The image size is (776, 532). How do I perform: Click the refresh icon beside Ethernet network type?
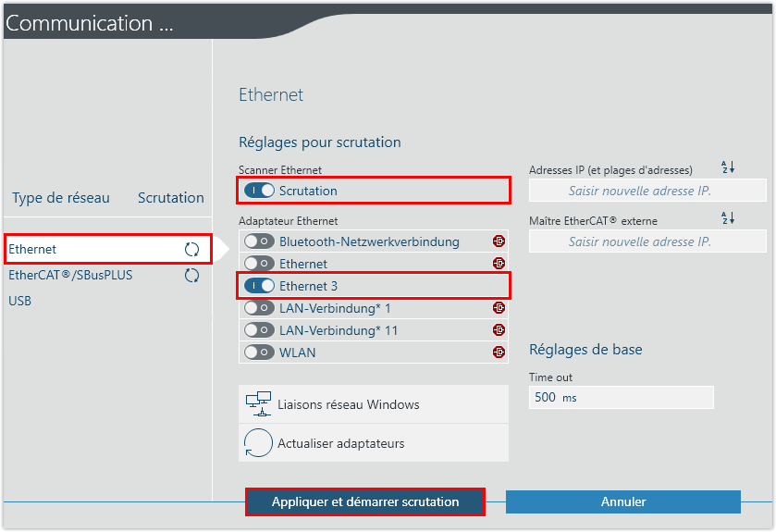tap(191, 250)
